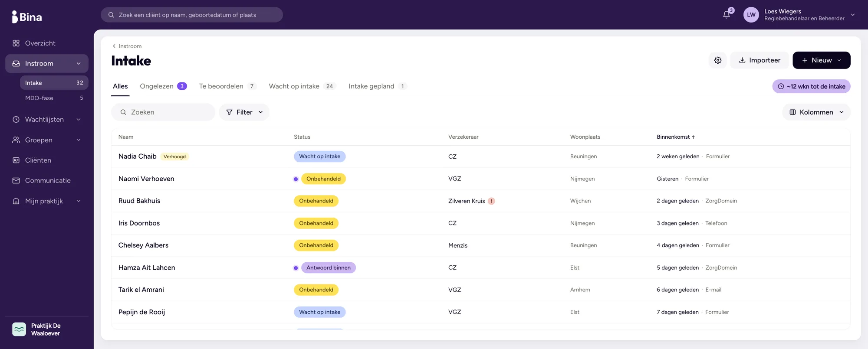The height and width of the screenshot is (349, 868).
Task: Switch to the Intake gepland tab
Action: tap(378, 86)
